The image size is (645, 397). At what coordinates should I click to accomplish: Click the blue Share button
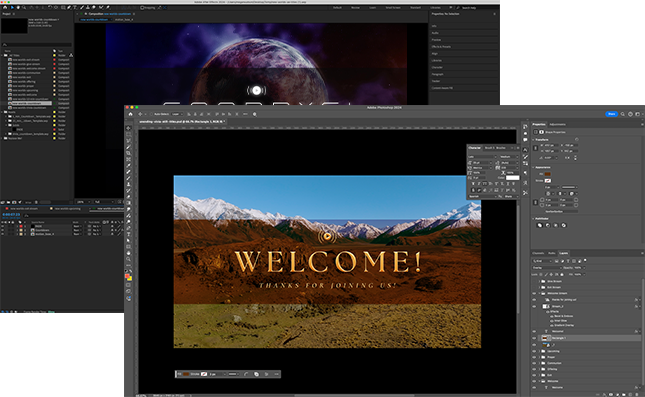(611, 114)
